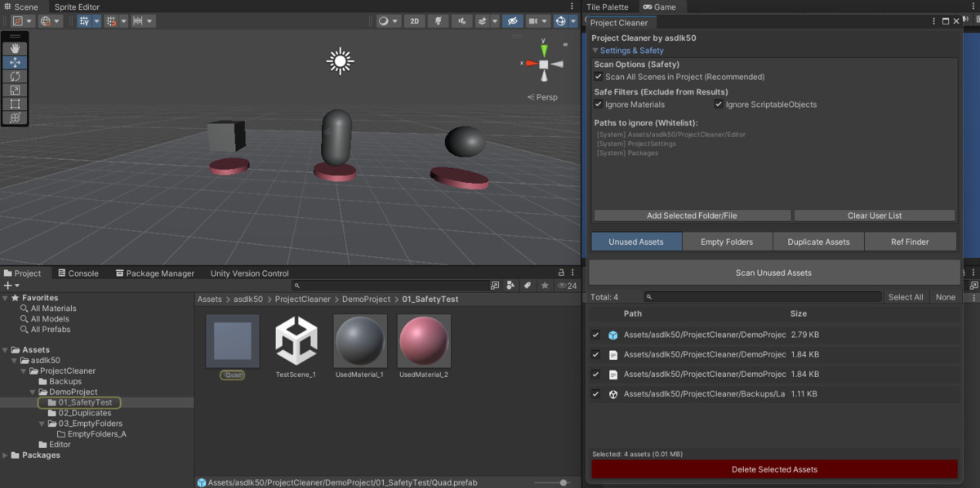Switch to the Game tab

pos(659,7)
